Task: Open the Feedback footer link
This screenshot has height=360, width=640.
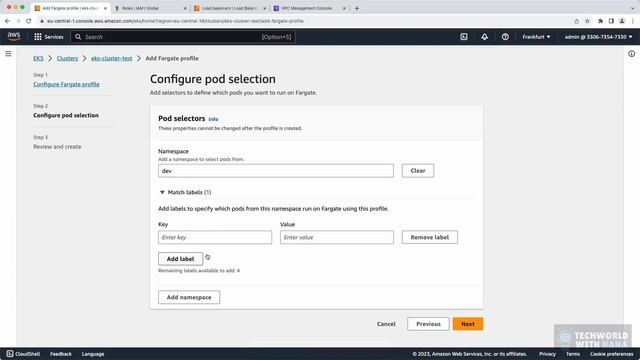Action: click(x=61, y=354)
